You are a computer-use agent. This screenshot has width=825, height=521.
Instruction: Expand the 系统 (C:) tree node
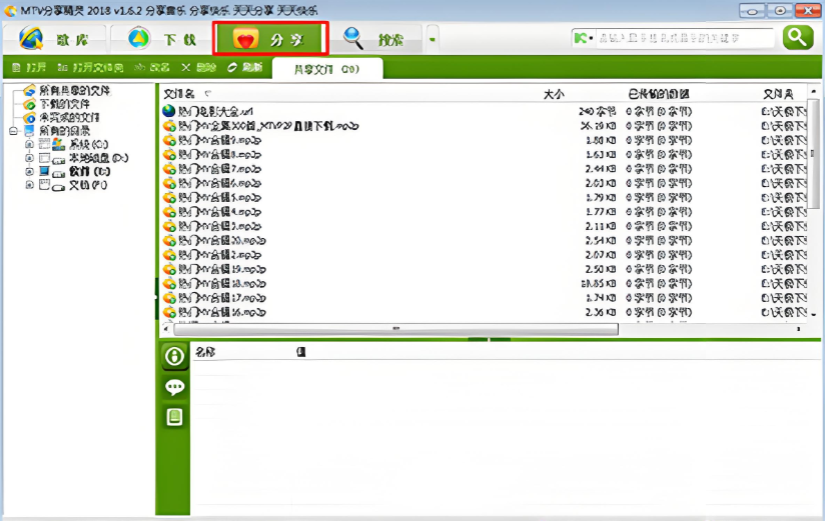(x=29, y=145)
